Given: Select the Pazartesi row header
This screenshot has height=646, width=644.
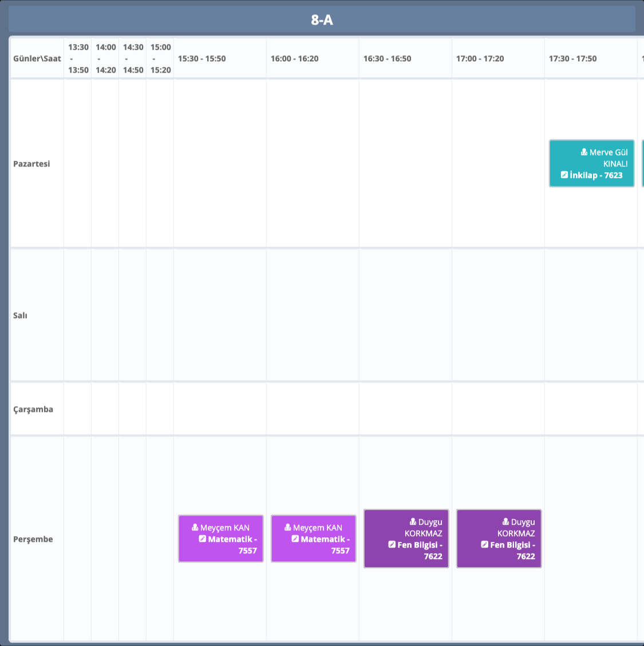Looking at the screenshot, I should [x=31, y=164].
